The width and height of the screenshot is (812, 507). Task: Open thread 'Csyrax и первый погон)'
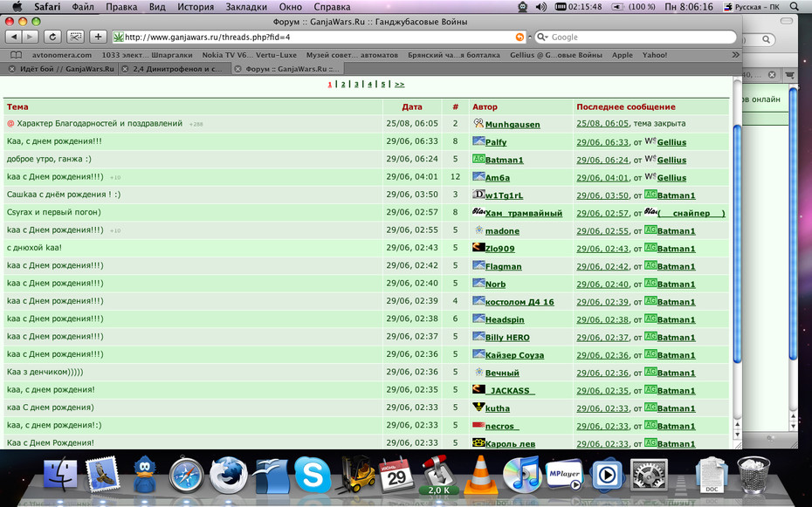point(54,212)
